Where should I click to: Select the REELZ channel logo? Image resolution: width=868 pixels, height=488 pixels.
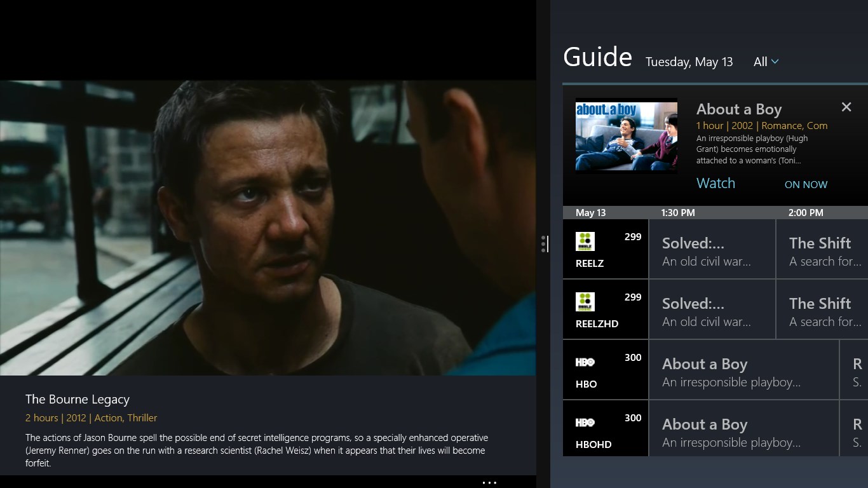point(584,241)
